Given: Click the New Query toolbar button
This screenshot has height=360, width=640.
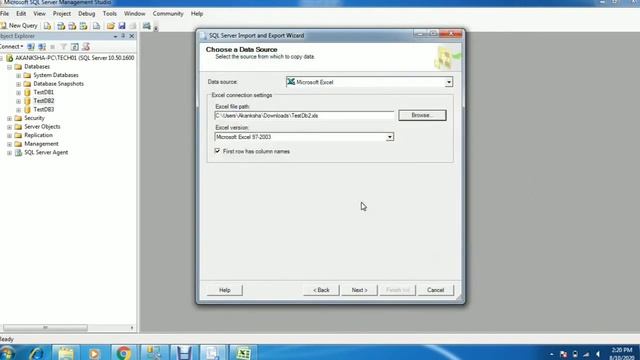Looking at the screenshot, I should click(19, 26).
